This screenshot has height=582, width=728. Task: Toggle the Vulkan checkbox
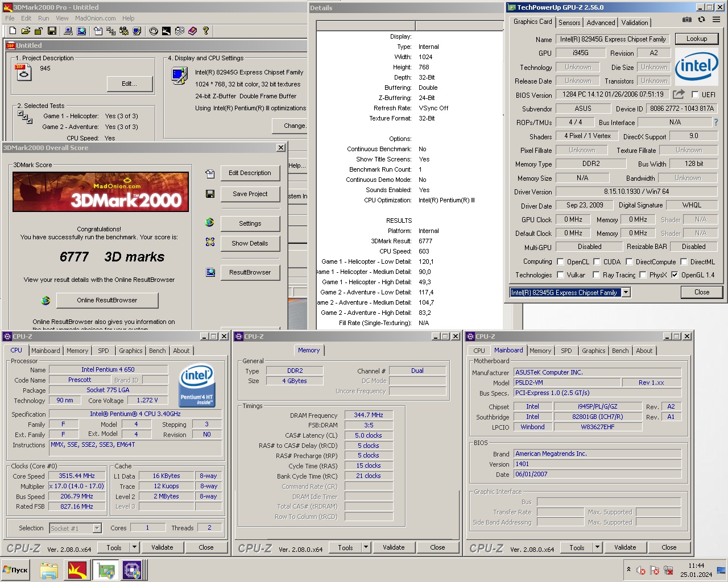tap(560, 275)
